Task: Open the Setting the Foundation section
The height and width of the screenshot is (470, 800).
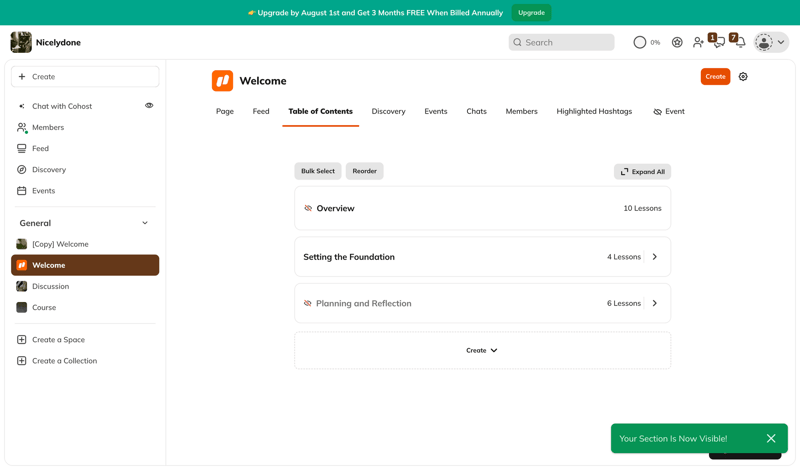Action: 482,257
